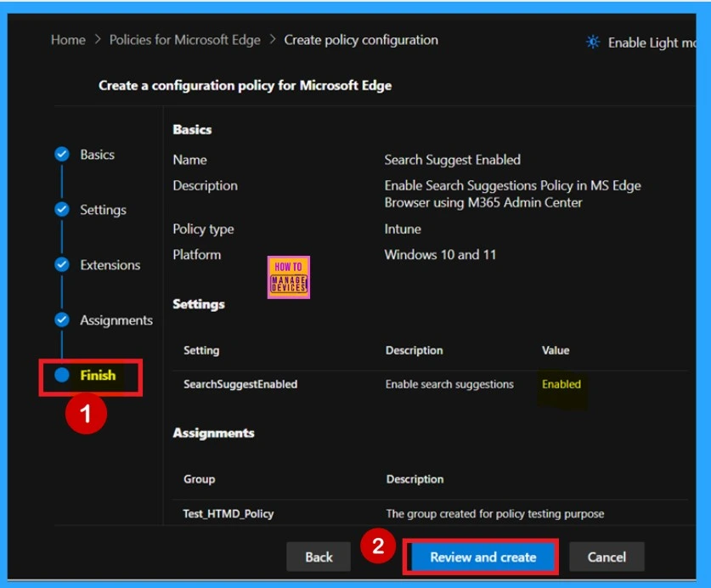Open the Assignments step
The width and height of the screenshot is (711, 588).
tap(116, 320)
